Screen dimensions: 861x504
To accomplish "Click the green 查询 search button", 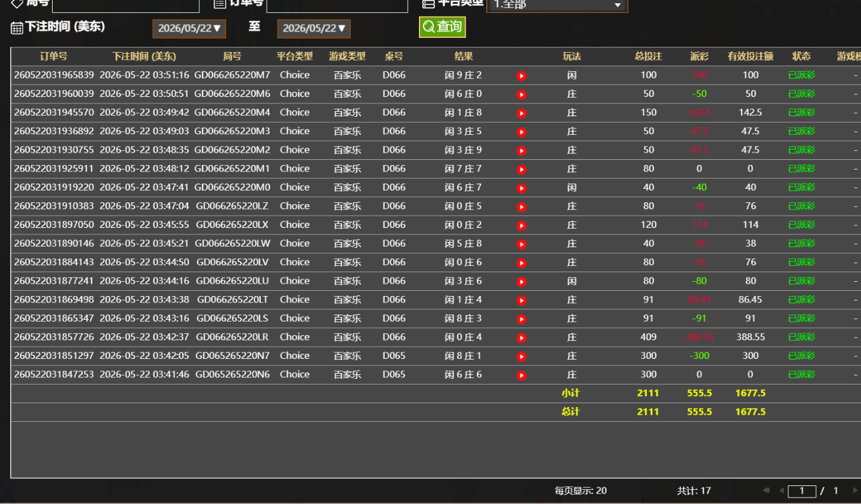I will point(442,27).
